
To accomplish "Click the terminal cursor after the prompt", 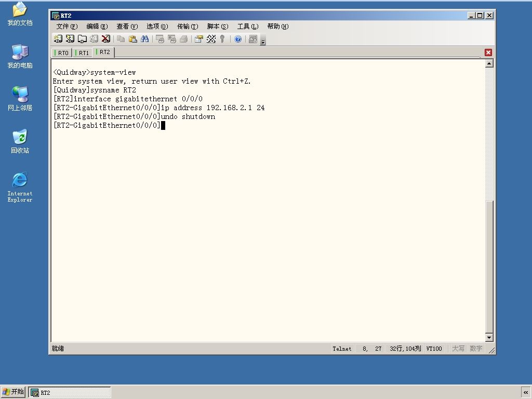I will click(x=163, y=126).
